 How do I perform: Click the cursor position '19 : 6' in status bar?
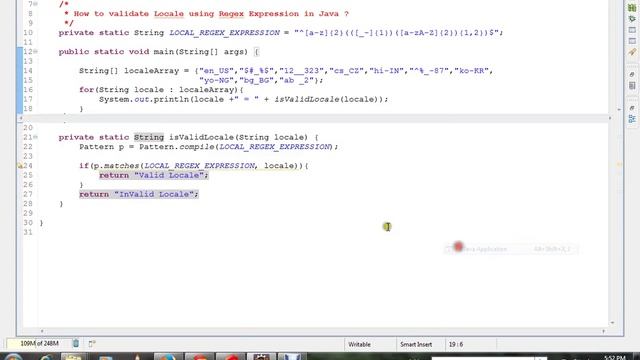point(456,344)
